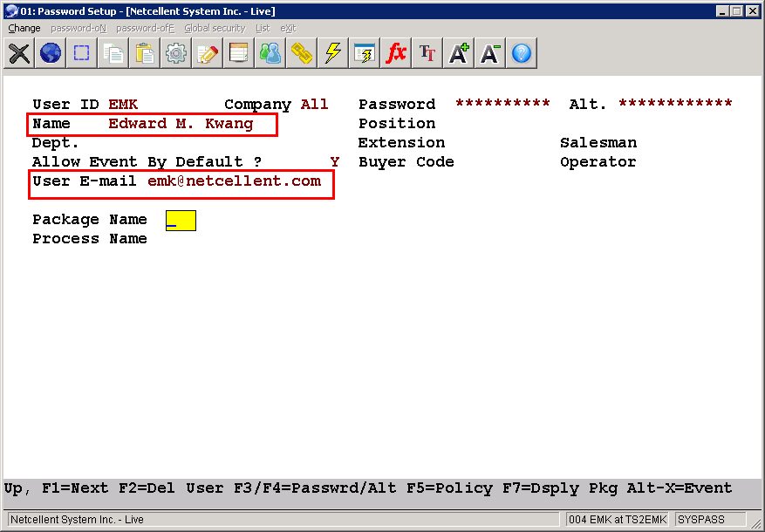This screenshot has width=765, height=532.
Task: Click the name Edward M. Kwang
Action: pyautogui.click(x=181, y=123)
